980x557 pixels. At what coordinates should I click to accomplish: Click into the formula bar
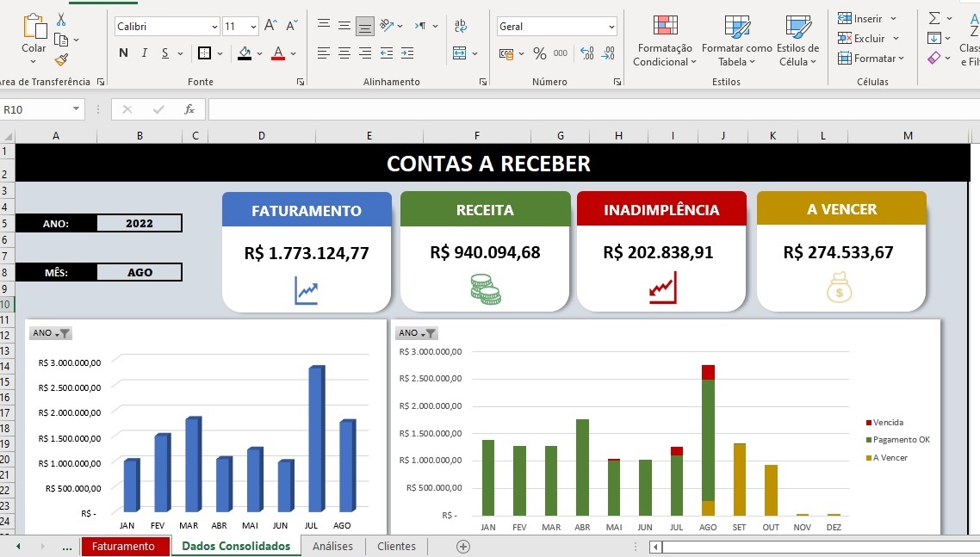pyautogui.click(x=593, y=109)
